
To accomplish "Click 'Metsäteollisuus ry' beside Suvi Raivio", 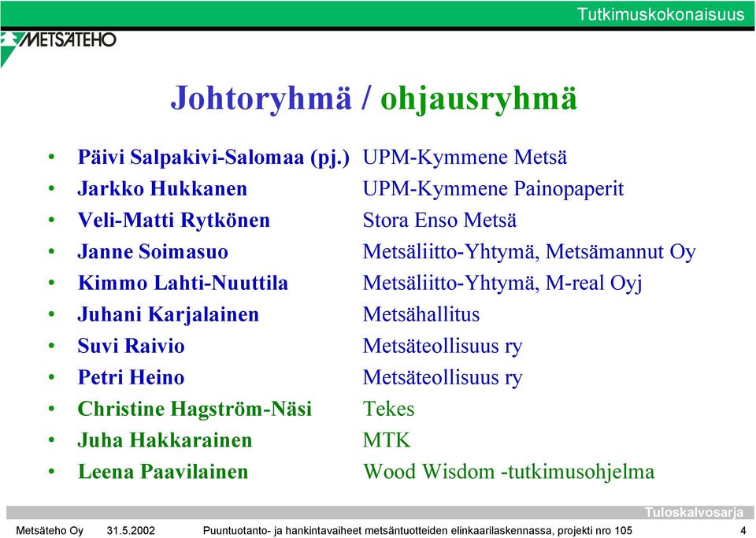I will pos(443,346).
